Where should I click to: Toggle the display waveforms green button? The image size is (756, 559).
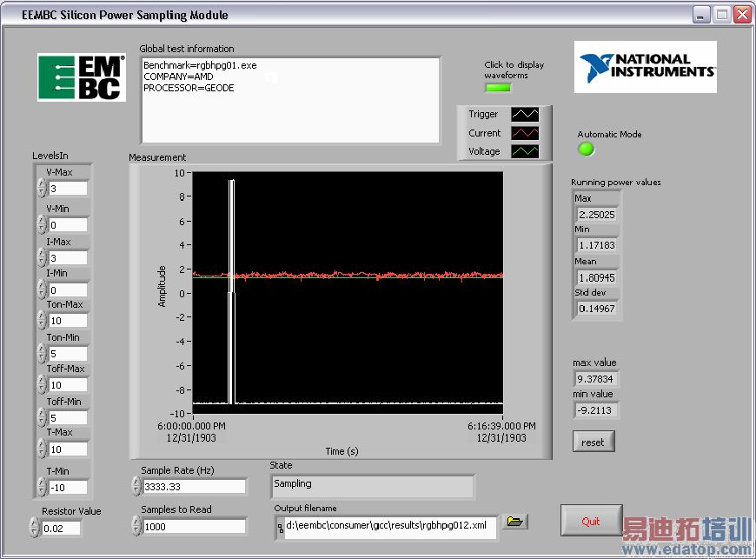(498, 87)
